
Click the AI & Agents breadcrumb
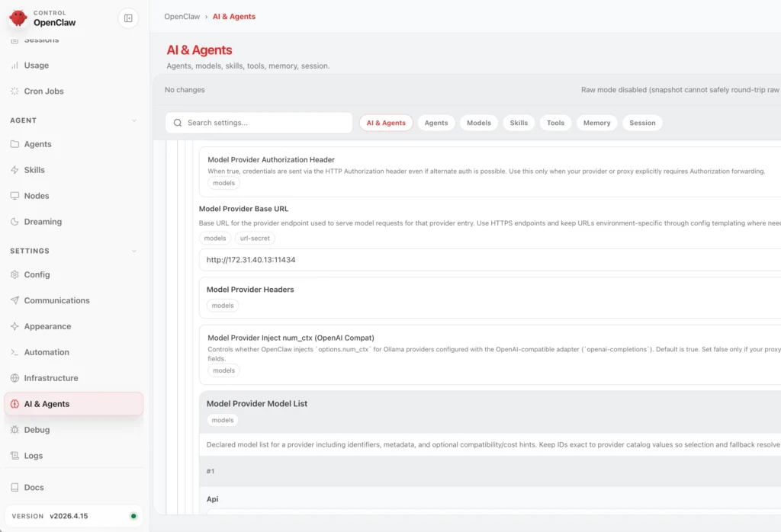click(234, 17)
